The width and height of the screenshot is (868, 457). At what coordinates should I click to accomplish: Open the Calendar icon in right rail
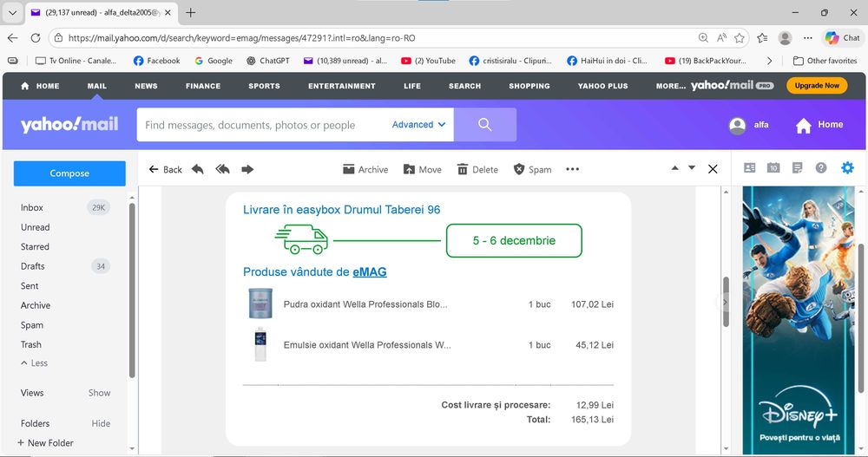[x=773, y=167]
